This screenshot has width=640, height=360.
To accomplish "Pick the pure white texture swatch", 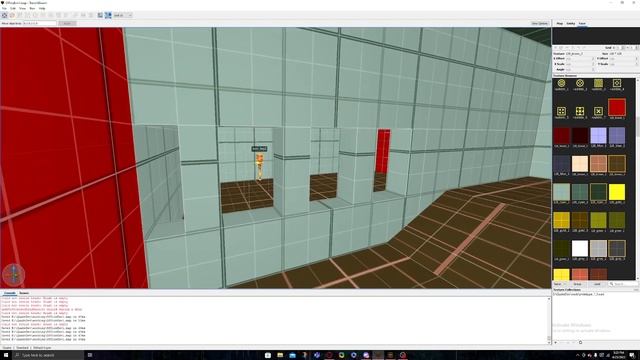I will click(580, 248).
